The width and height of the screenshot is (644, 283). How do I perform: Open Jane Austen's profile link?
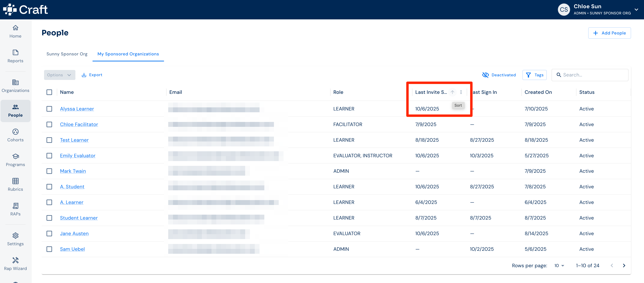click(74, 233)
